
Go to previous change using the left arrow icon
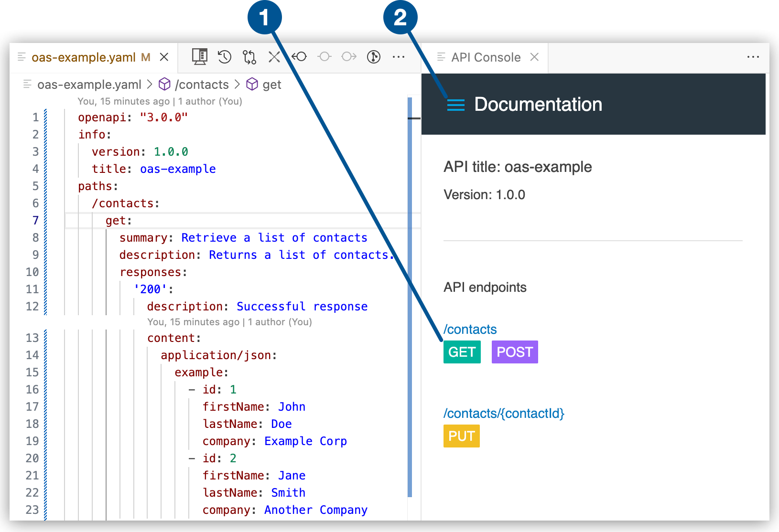[x=300, y=57]
